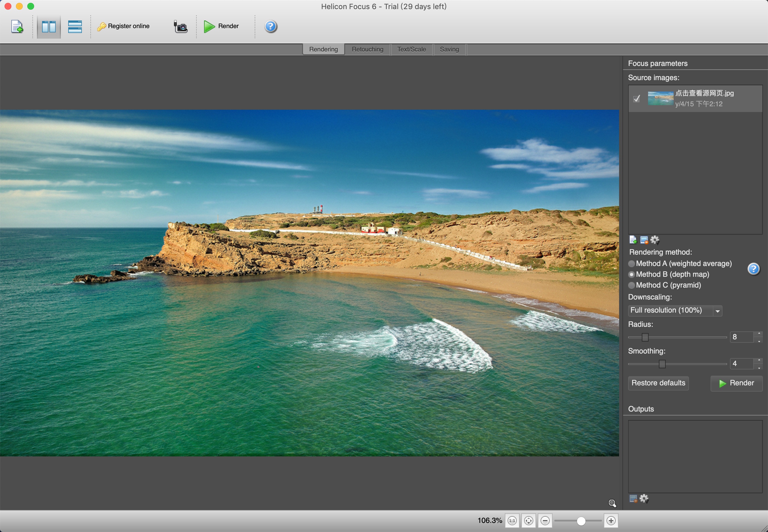Select Method C (pyramid)

click(631, 285)
